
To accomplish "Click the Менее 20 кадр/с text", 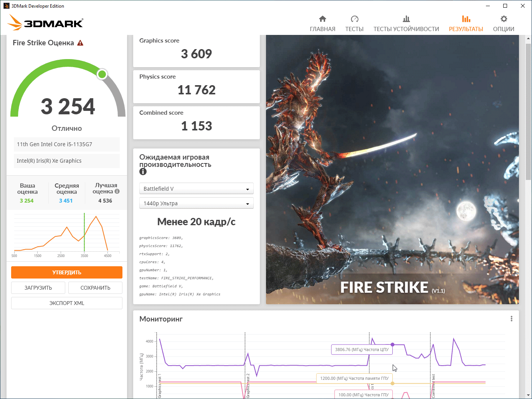I will point(197,222).
